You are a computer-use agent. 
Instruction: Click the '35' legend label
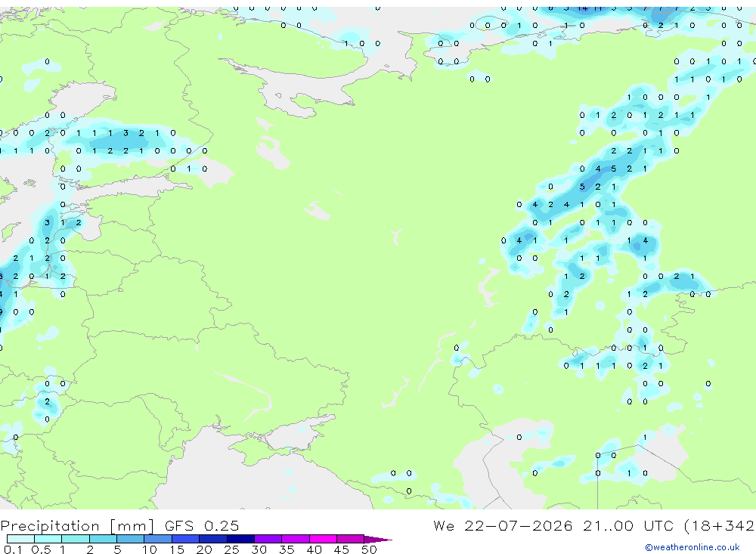click(x=287, y=549)
